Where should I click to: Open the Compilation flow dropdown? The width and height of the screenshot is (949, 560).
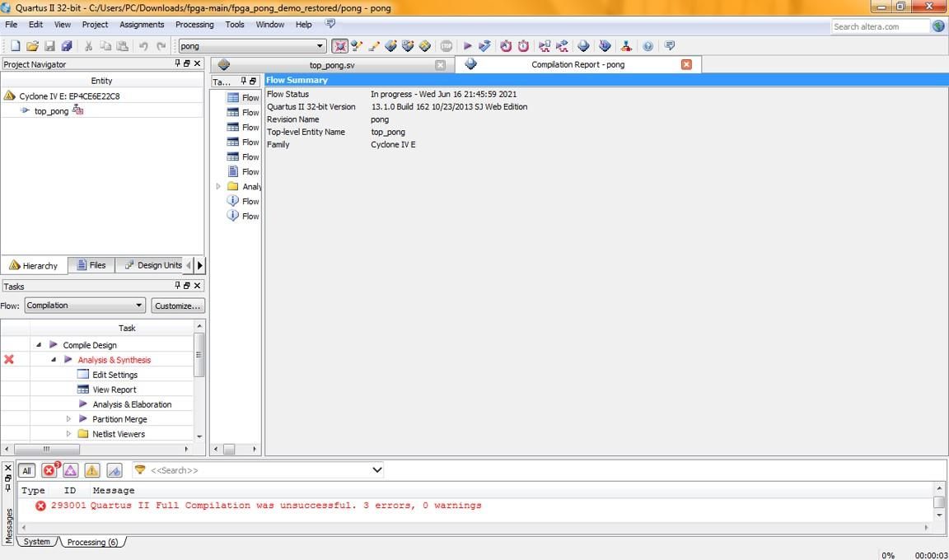85,306
